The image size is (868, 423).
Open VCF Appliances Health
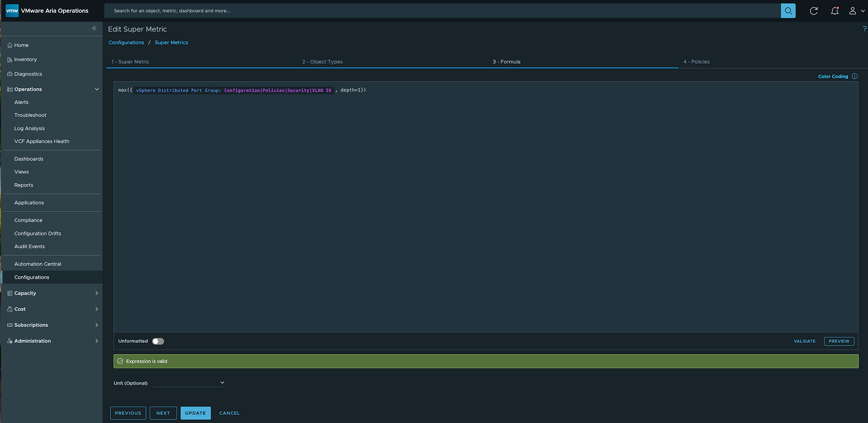click(x=42, y=141)
